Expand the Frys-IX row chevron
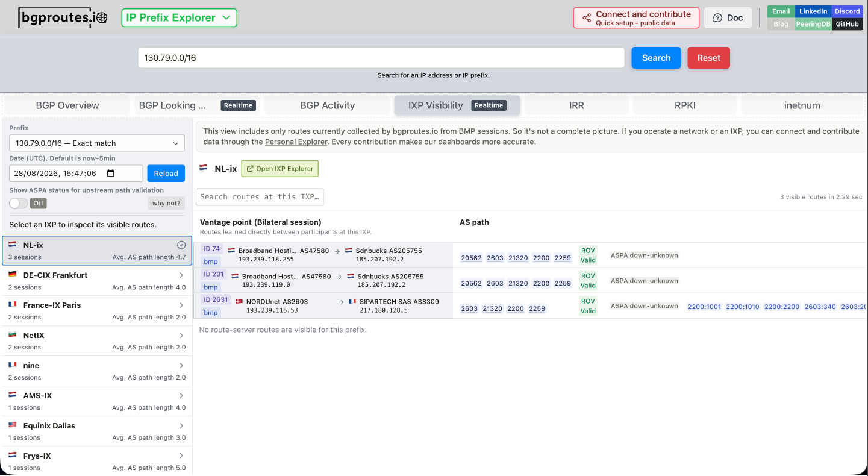Viewport: 868px width, 476px height. pos(181,456)
